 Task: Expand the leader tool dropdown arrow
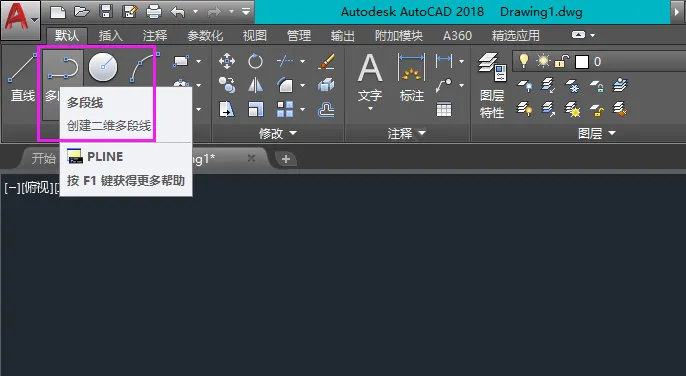(461, 85)
